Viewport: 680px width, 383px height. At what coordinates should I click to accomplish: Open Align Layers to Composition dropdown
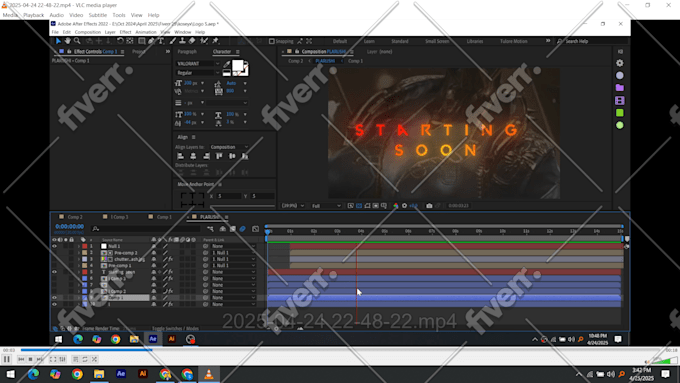[x=229, y=147]
